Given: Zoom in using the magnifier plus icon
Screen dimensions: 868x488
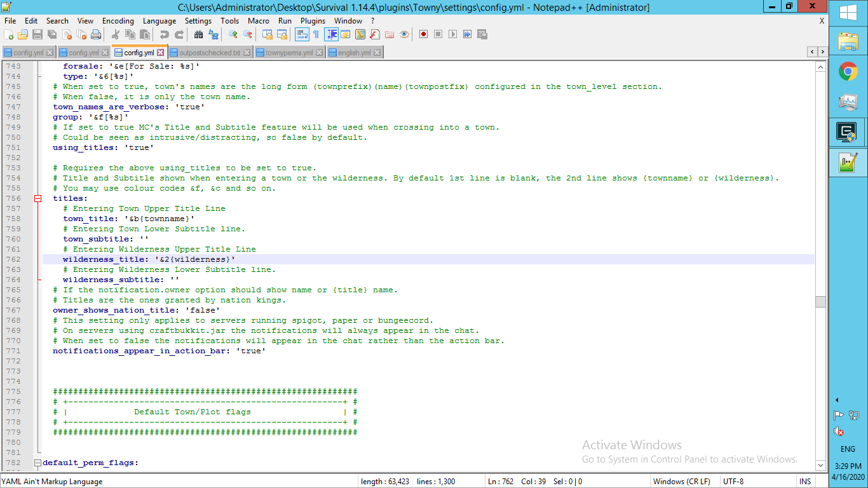Looking at the screenshot, I should [233, 34].
